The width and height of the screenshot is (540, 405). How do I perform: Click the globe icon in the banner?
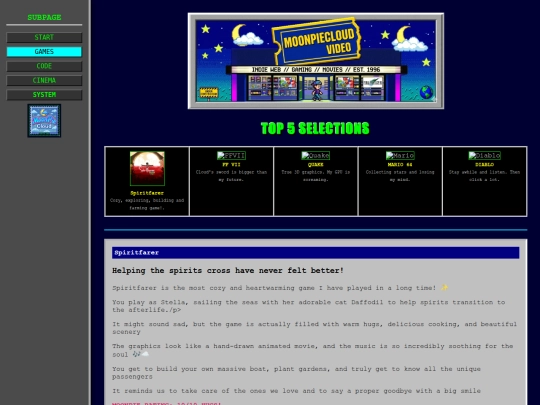coord(426,92)
